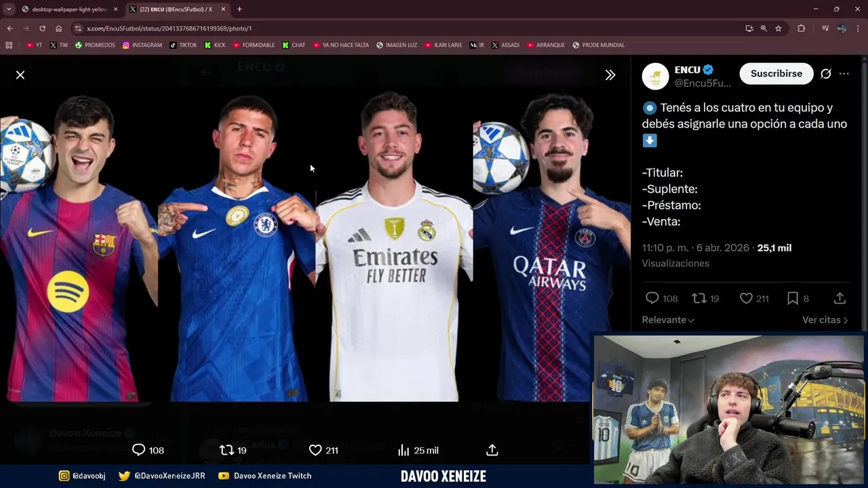Expand the Relevante sort dropdown
Image resolution: width=868 pixels, height=488 pixels.
point(668,320)
